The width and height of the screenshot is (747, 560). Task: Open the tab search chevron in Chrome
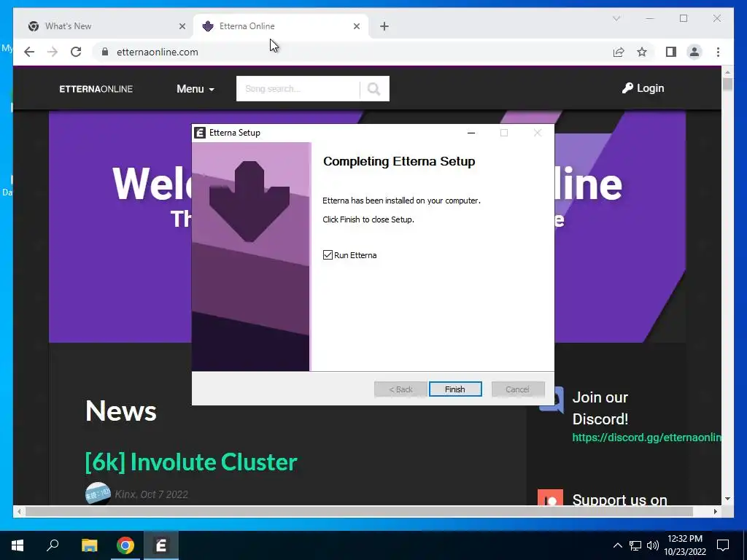click(x=616, y=18)
